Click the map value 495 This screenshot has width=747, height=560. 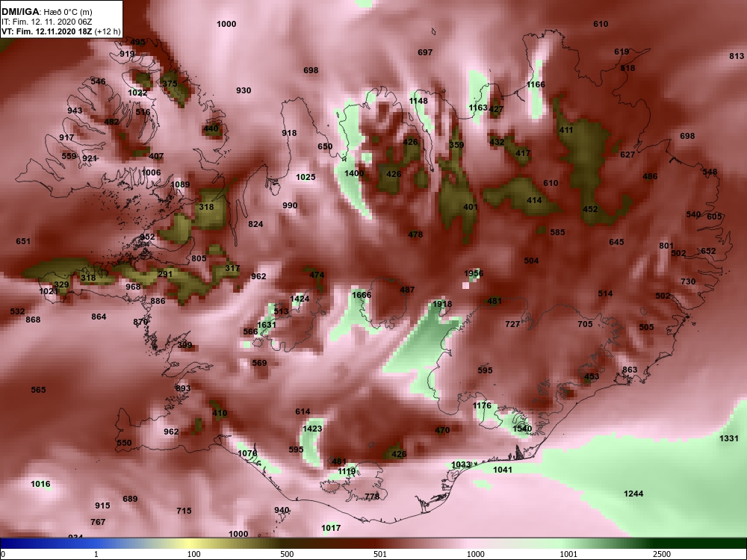click(137, 42)
